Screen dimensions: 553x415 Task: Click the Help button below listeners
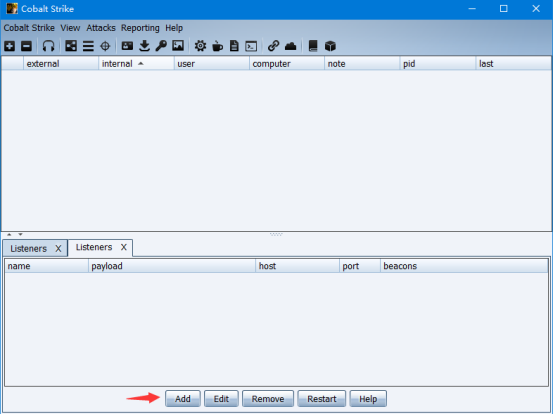368,399
